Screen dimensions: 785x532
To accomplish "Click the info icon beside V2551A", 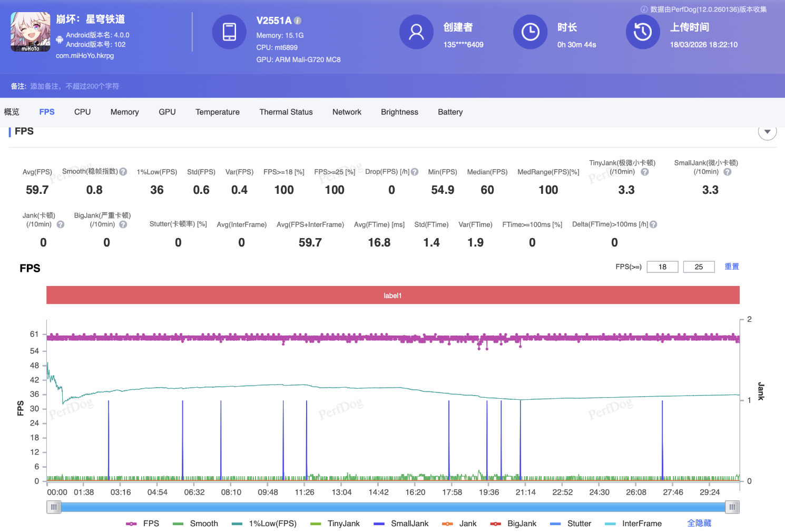I will point(298,21).
